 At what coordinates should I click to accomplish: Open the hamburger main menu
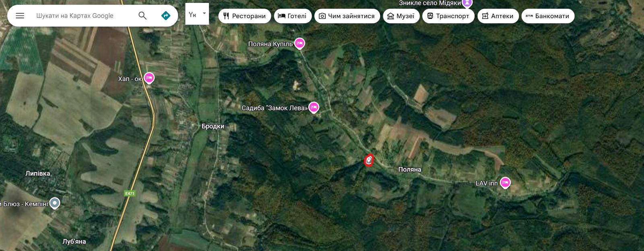20,16
